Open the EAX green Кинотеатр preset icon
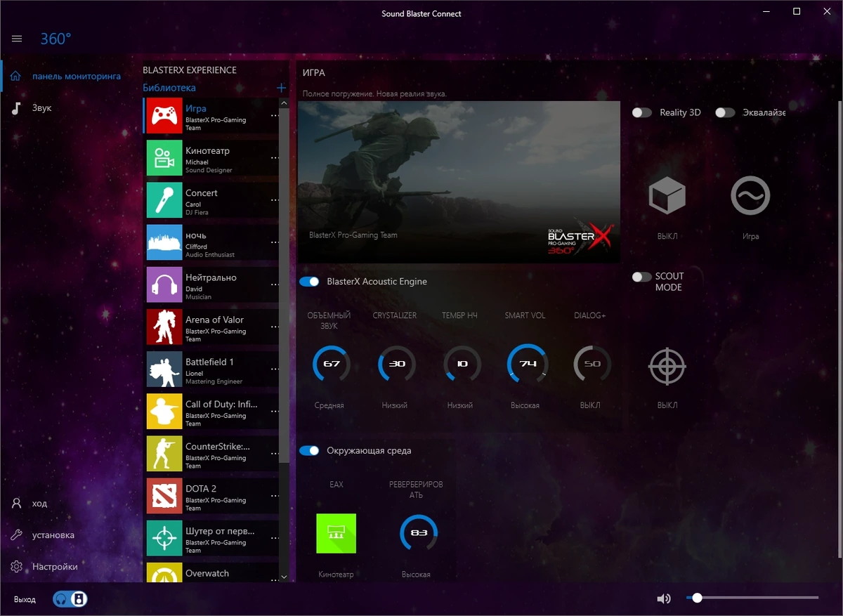The width and height of the screenshot is (843, 616). [x=336, y=533]
